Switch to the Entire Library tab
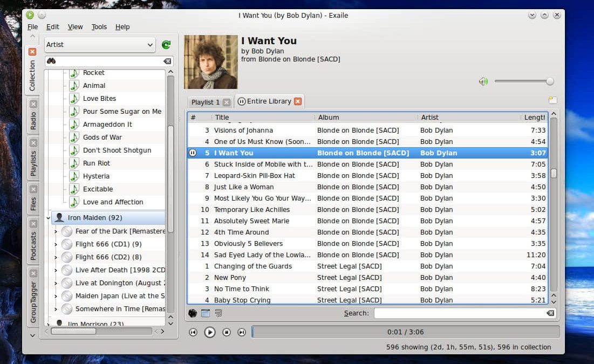Viewport: 594px width, 364px height. coord(269,101)
